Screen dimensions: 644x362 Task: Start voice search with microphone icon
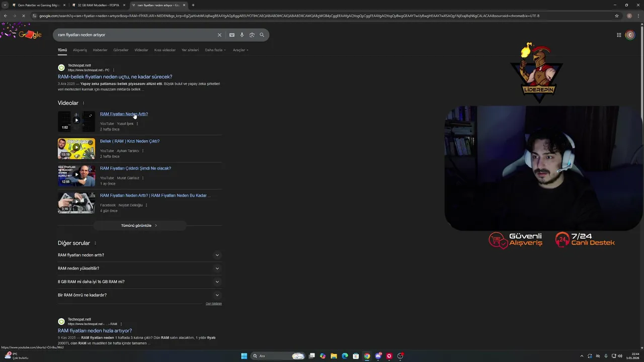coord(242,35)
